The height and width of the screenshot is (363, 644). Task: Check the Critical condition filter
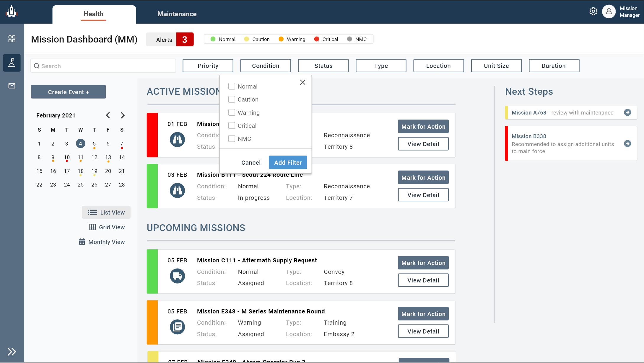[232, 125]
